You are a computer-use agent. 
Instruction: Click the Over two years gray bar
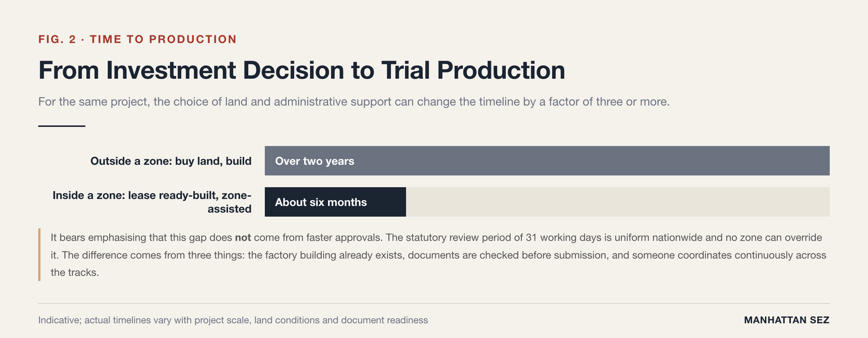[547, 161]
